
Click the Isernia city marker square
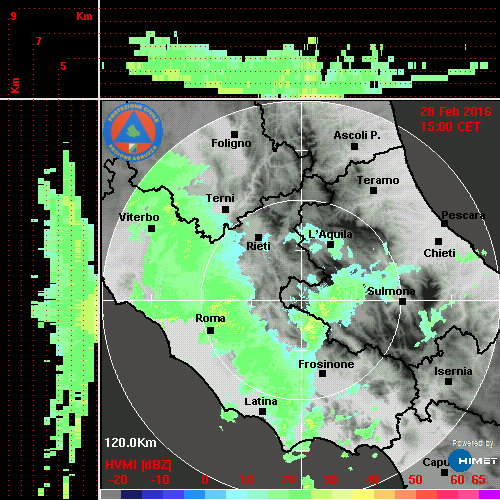(x=448, y=381)
